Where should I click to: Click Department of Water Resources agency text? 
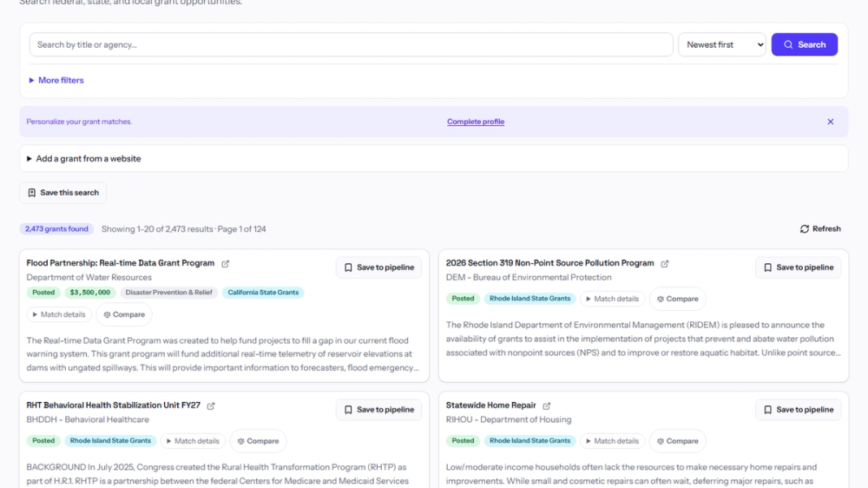(x=89, y=278)
